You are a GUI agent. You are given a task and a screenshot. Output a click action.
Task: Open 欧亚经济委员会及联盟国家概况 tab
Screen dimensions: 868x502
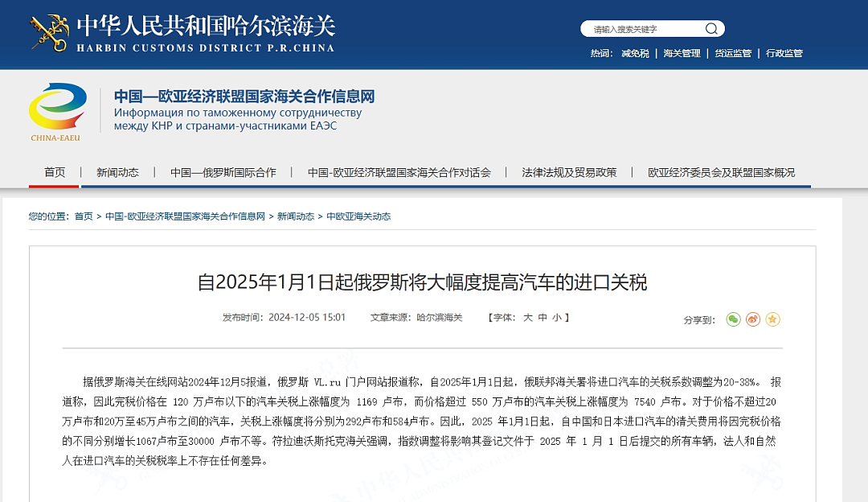click(x=721, y=172)
